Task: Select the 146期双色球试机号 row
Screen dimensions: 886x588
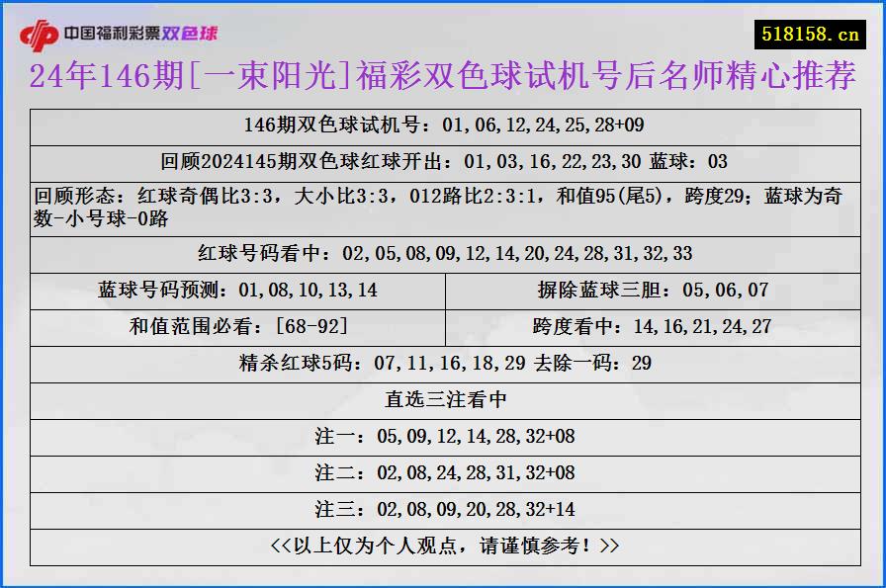Action: coord(443,126)
